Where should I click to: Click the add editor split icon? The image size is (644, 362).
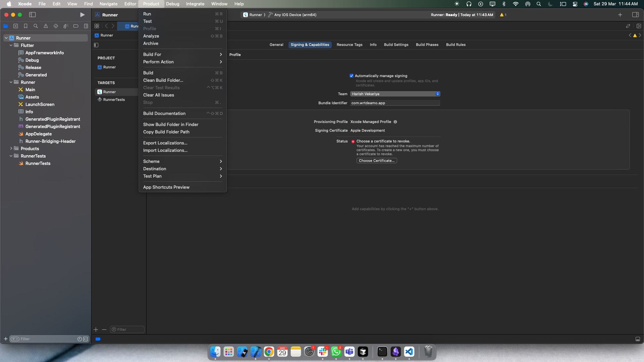639,26
